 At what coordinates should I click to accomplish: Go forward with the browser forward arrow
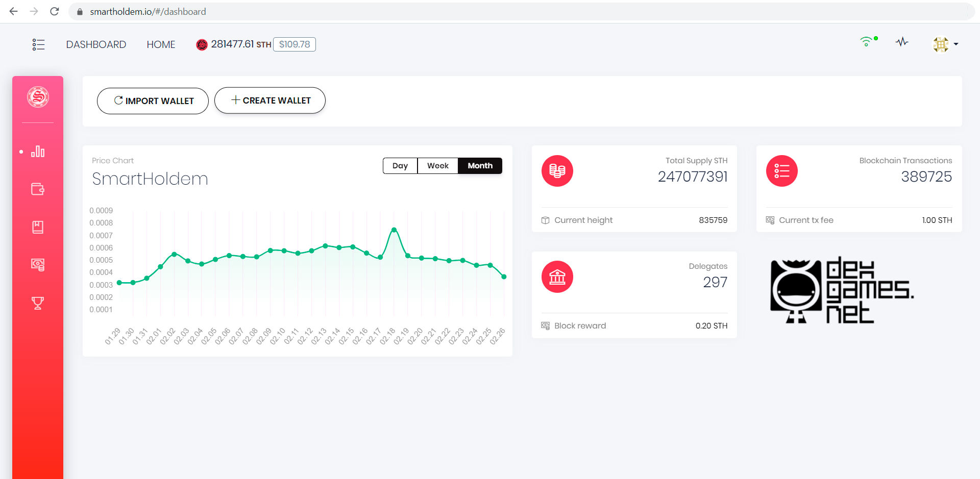(34, 11)
